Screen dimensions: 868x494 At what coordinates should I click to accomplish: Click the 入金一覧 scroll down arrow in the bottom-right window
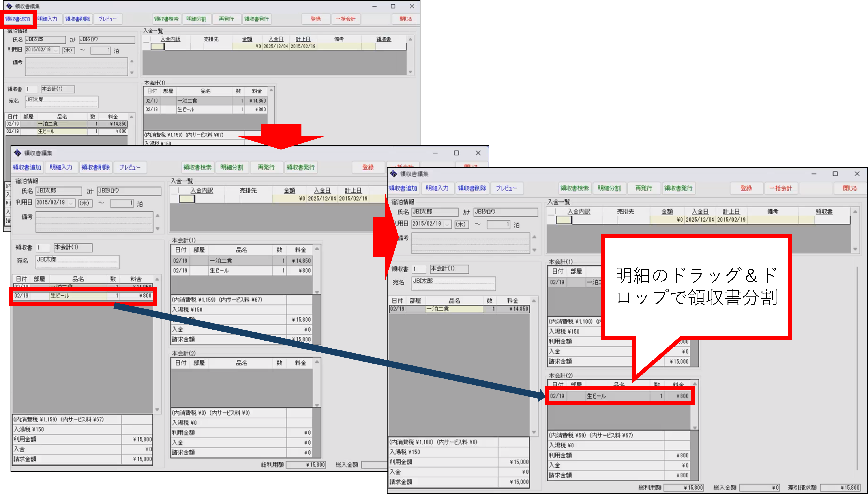pos(855,249)
